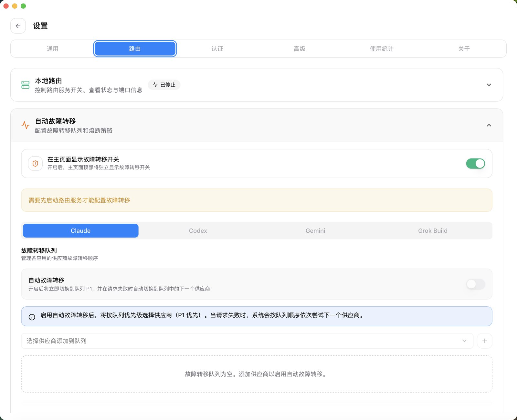This screenshot has height=420, width=517.
Task: Click the 本地路由 section title
Action: coord(48,81)
